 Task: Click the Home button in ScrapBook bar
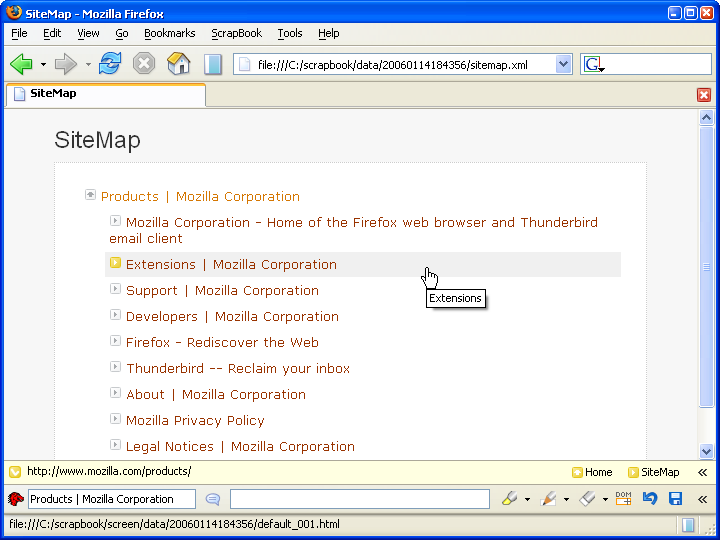point(592,472)
